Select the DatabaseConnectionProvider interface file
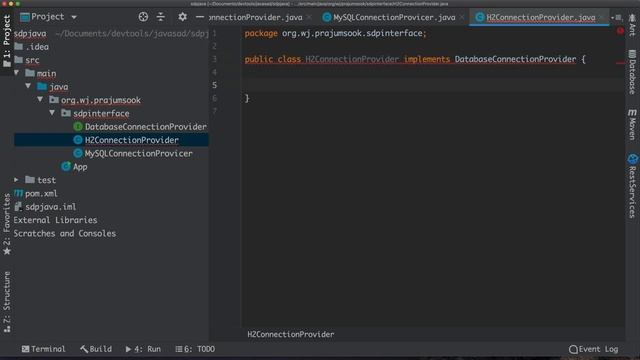This screenshot has width=640, height=360. pyautogui.click(x=140, y=127)
